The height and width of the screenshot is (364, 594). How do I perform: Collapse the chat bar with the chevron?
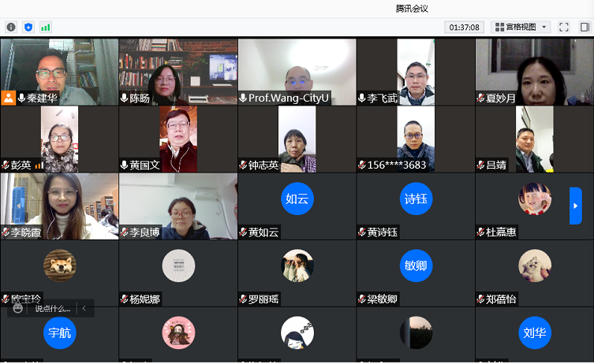[84, 308]
